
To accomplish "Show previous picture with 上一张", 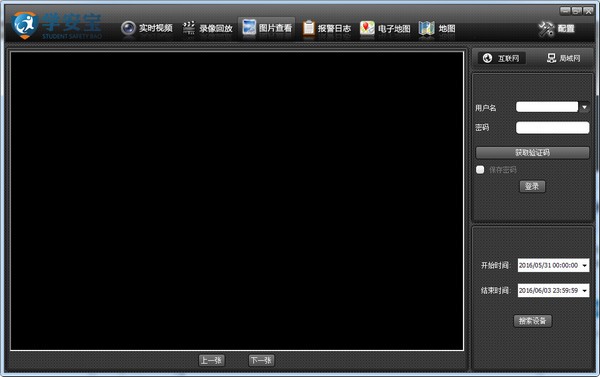I will pyautogui.click(x=211, y=360).
